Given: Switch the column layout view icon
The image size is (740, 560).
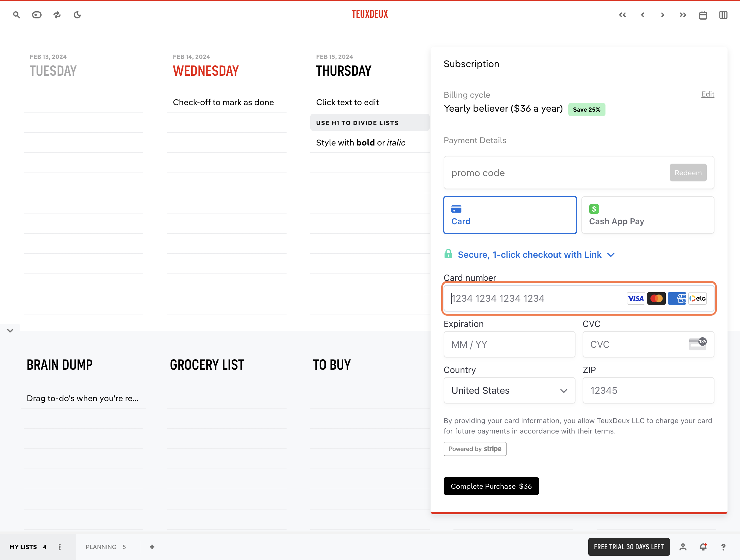Looking at the screenshot, I should pos(723,15).
